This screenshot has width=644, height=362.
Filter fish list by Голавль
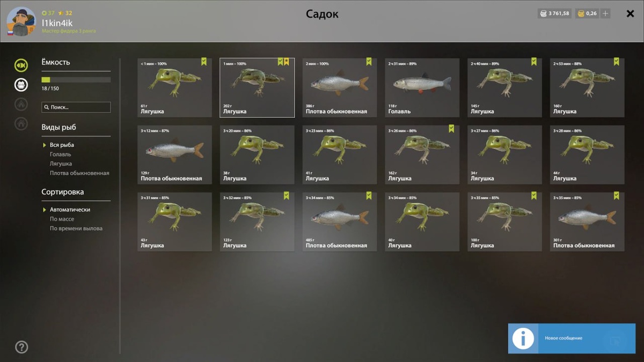(x=60, y=154)
